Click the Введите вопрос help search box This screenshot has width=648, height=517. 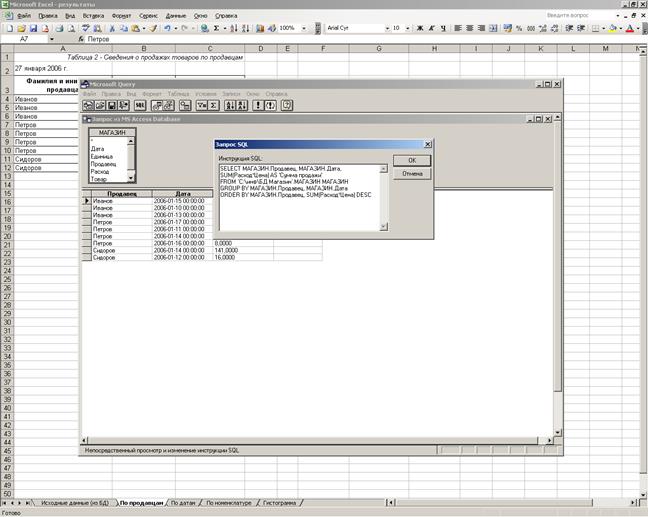tap(580, 15)
